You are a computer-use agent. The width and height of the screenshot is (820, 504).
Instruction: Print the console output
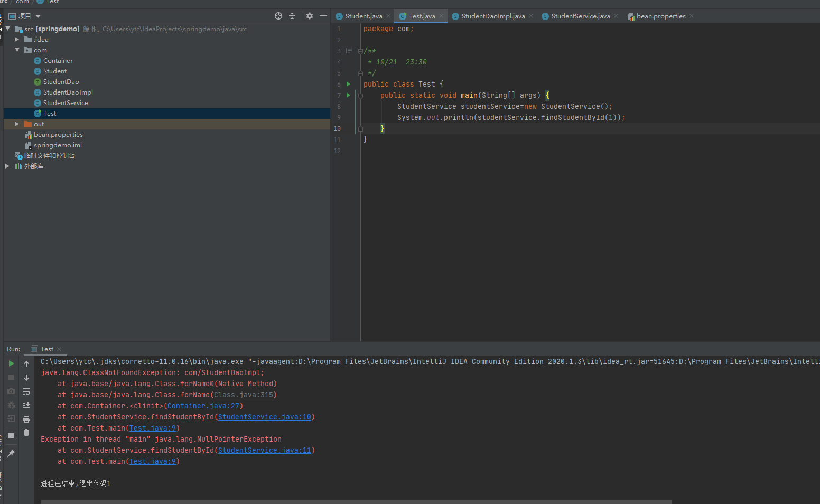26,419
